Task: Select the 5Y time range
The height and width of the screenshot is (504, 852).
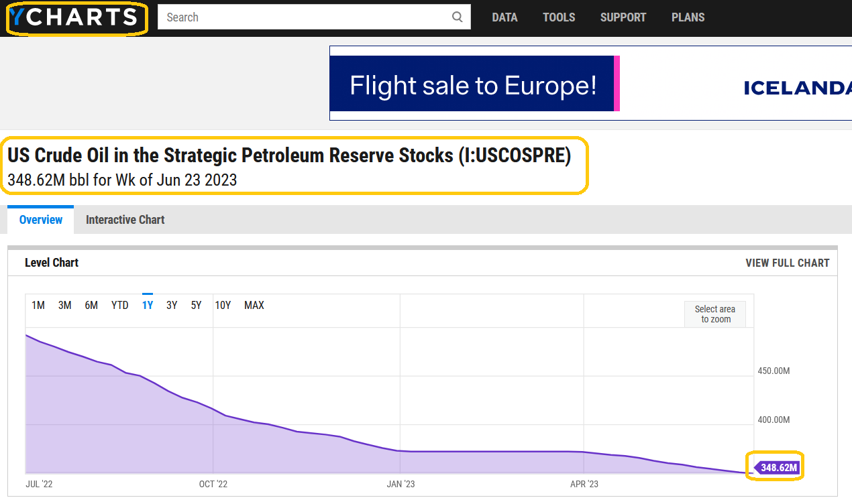Action: coord(196,306)
